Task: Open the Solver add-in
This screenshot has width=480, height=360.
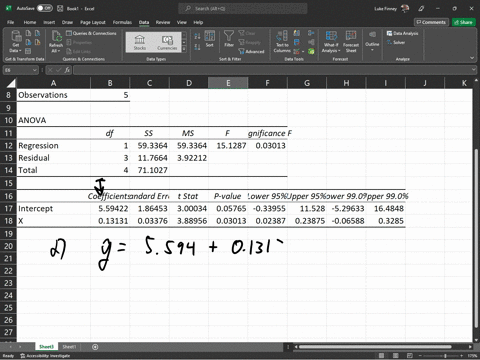Action: point(396,42)
